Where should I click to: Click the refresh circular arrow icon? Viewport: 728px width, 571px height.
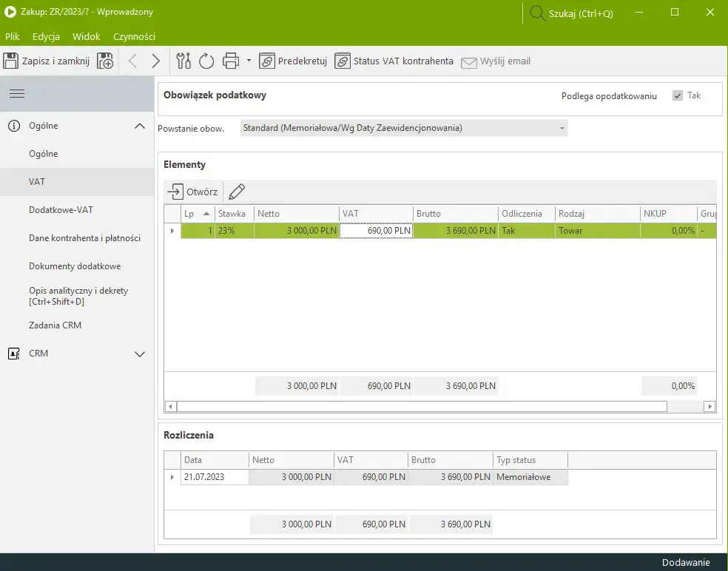point(206,61)
